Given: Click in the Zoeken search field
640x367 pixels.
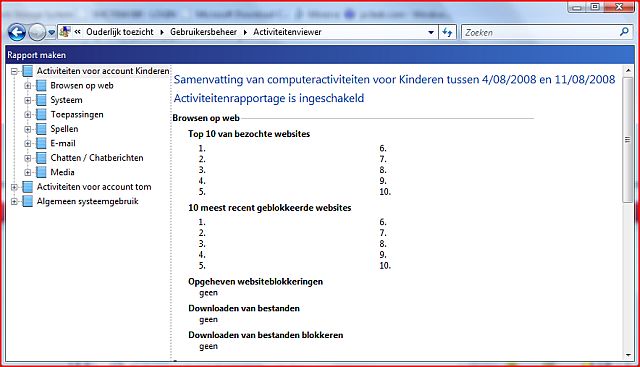Looking at the screenshot, I should coord(540,32).
